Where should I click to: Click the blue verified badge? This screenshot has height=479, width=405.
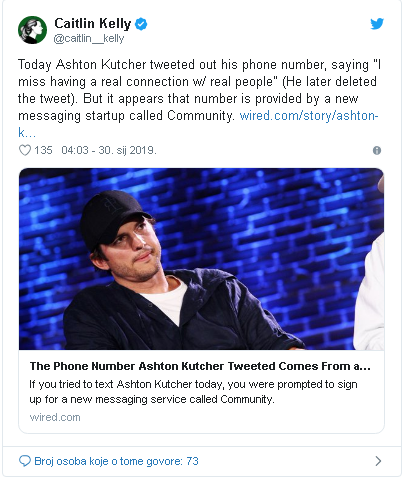pyautogui.click(x=141, y=24)
